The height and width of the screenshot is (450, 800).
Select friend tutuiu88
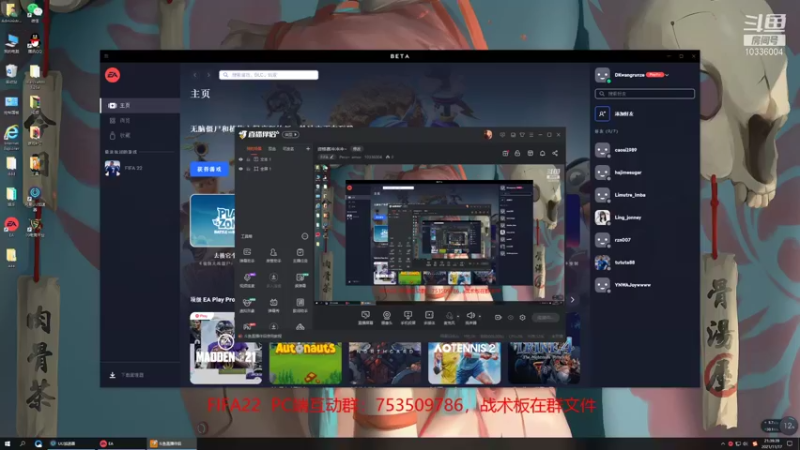click(644, 262)
